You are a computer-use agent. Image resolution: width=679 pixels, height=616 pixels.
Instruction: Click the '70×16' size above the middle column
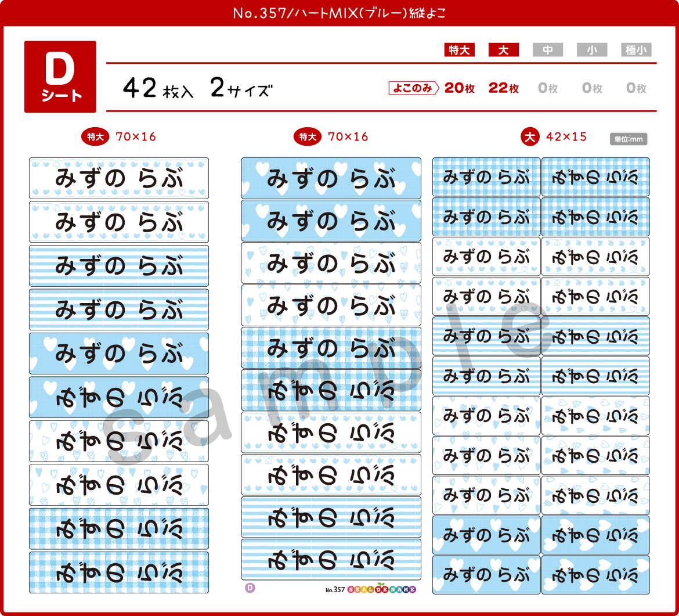point(348,137)
